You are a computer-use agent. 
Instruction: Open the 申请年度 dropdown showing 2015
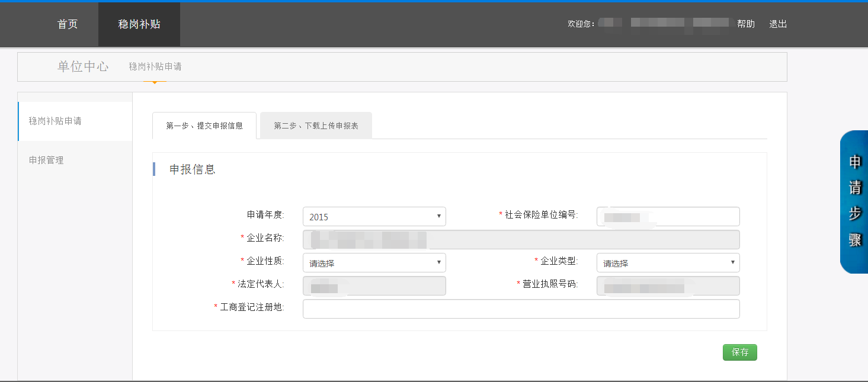(374, 217)
